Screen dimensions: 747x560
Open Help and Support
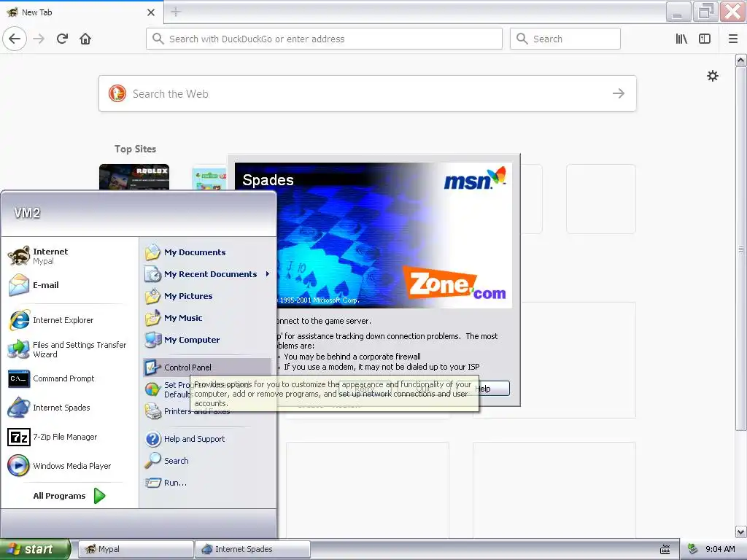click(x=208, y=439)
